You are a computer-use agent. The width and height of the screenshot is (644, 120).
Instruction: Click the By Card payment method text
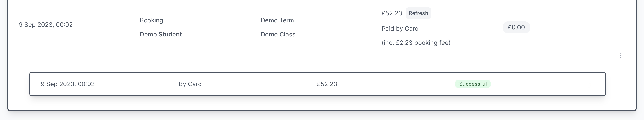click(x=190, y=84)
